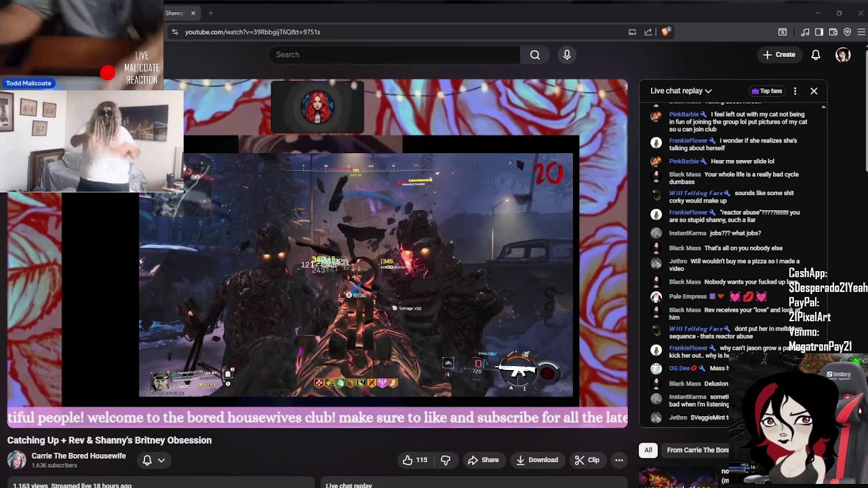This screenshot has height=488, width=868.
Task: Click the install/cast screen icon in address bar
Action: tap(632, 32)
